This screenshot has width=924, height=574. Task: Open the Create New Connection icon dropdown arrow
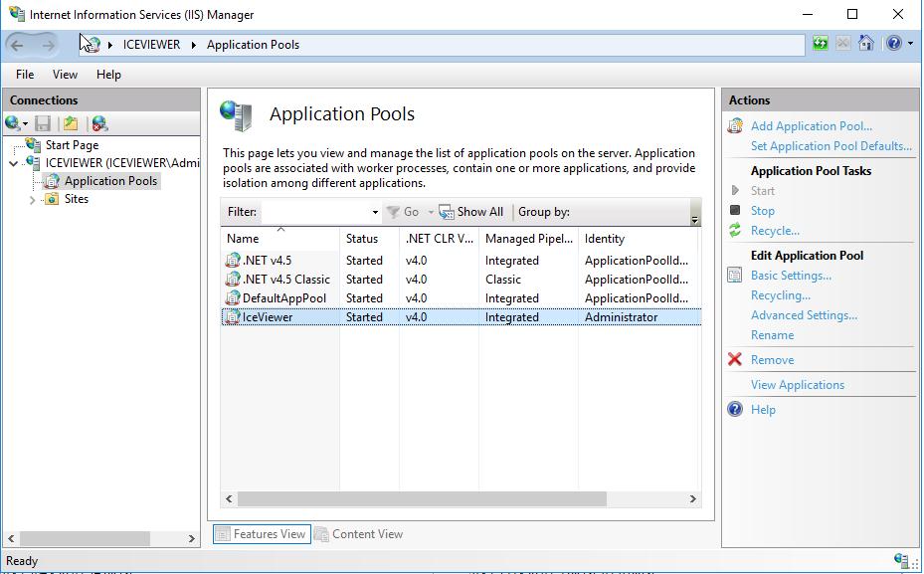pyautogui.click(x=25, y=124)
